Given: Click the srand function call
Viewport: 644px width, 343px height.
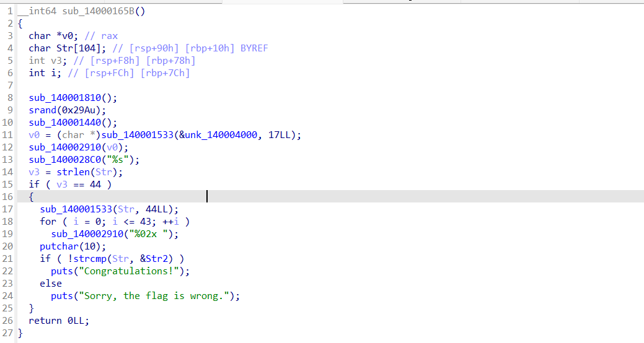Looking at the screenshot, I should pos(43,110).
